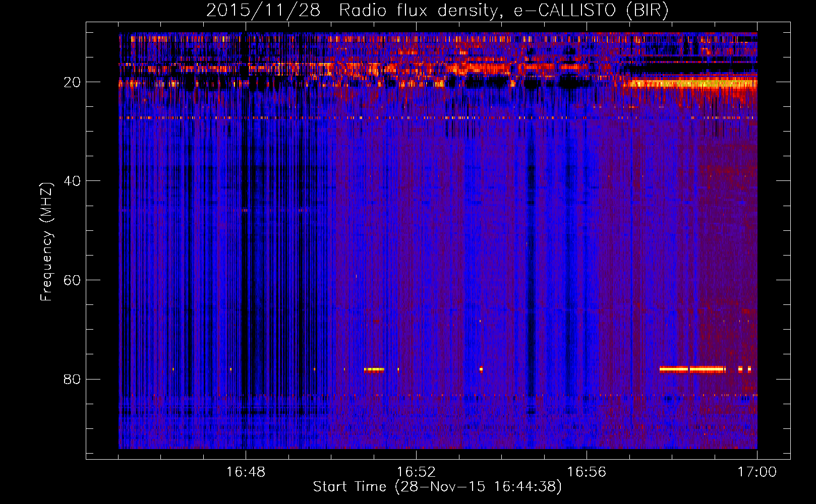Click the '60' frequency tick label
816x504 pixels.
(x=72, y=280)
